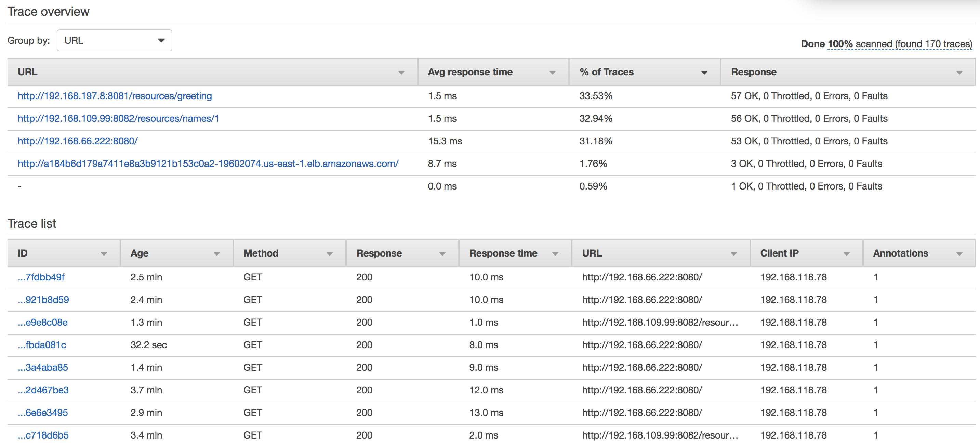The width and height of the screenshot is (980, 444).
Task: Click the 57 OK response summary
Action: click(x=809, y=96)
